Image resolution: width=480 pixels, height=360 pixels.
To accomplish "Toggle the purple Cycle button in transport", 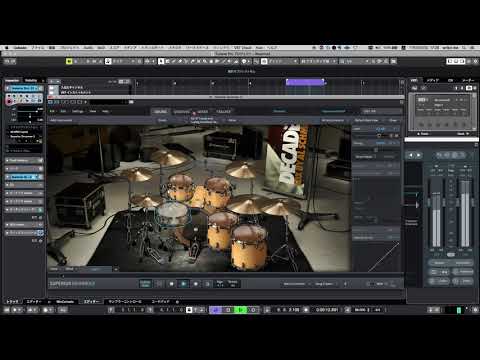I will (215, 310).
